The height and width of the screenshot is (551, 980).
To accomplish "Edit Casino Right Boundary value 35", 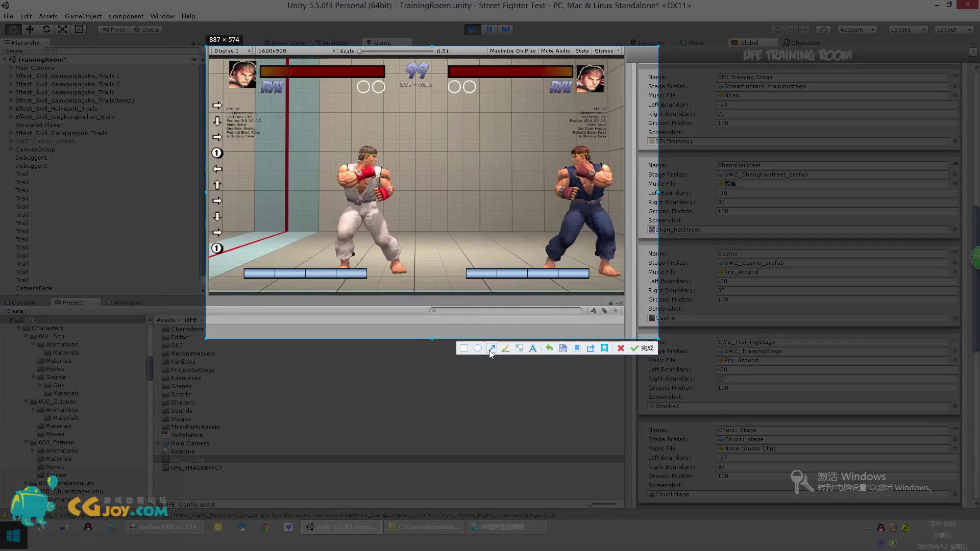I will (x=837, y=290).
